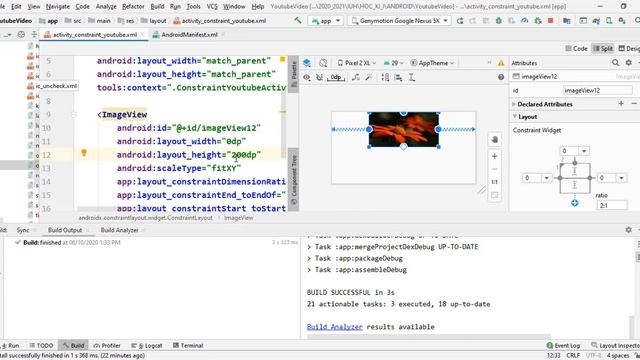
Task: Open the right margin dropdown in Constraint Widget
Action: tap(621, 178)
